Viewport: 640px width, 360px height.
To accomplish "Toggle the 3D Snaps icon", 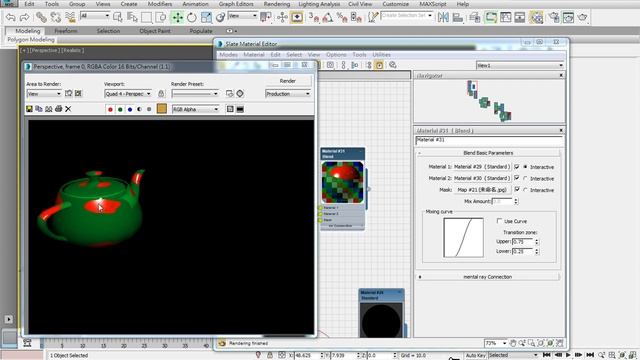I will click(313, 17).
